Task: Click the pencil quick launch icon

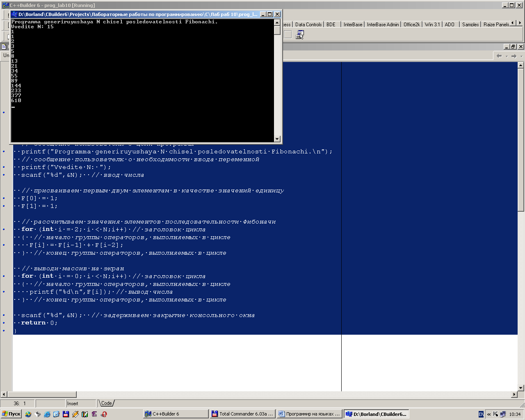Action: tap(75, 414)
